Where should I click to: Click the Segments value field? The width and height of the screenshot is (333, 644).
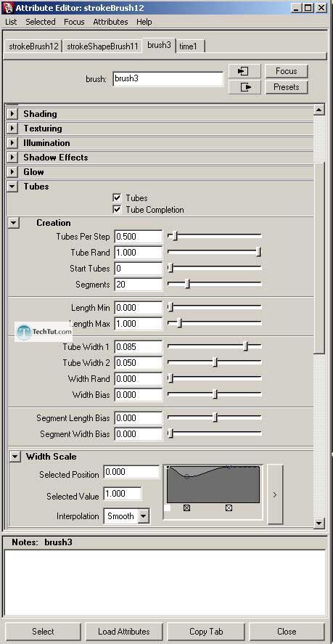138,284
